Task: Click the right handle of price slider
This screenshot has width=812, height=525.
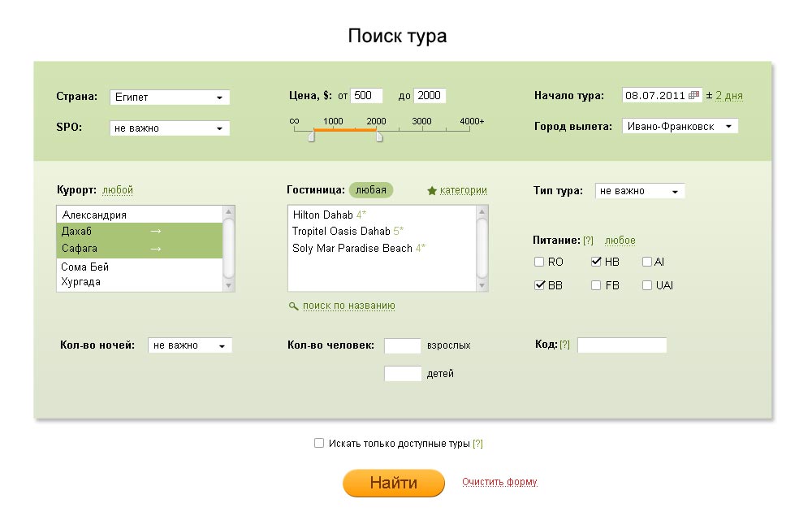Action: click(378, 137)
